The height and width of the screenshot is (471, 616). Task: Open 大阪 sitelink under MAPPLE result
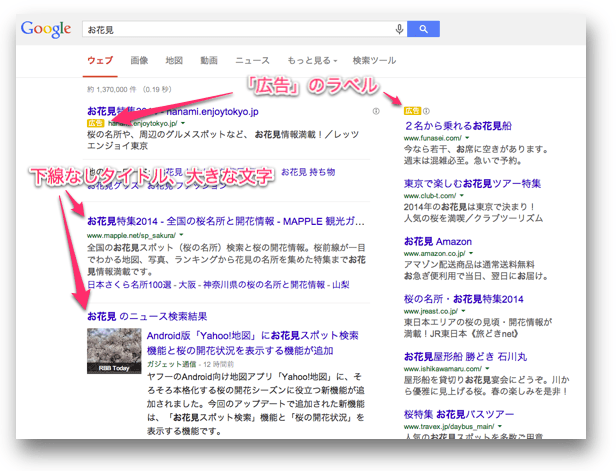click(187, 285)
